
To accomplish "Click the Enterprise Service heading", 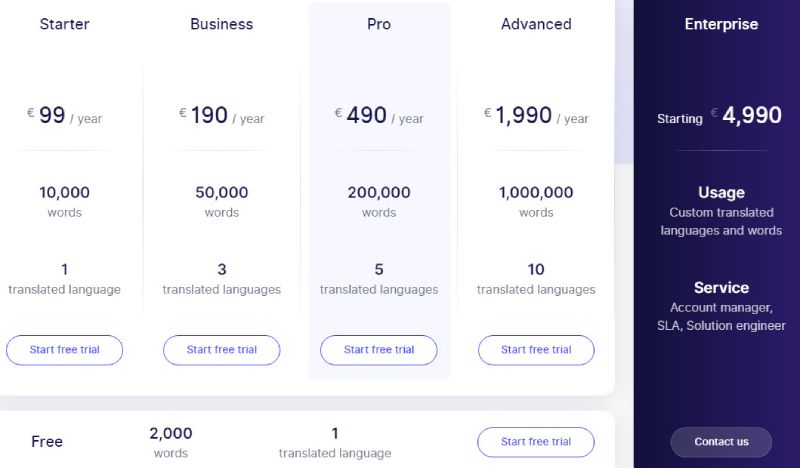I will [x=721, y=288].
